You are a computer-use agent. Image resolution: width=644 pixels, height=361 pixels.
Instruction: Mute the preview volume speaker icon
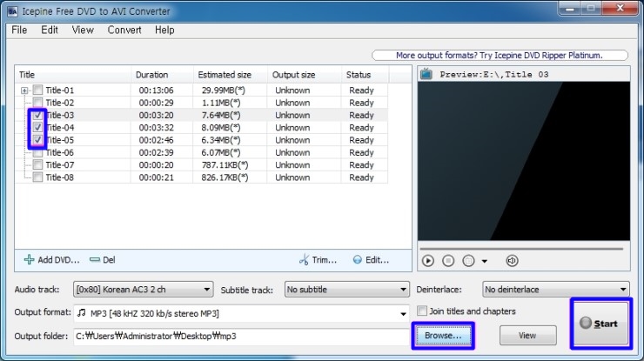coord(512,261)
